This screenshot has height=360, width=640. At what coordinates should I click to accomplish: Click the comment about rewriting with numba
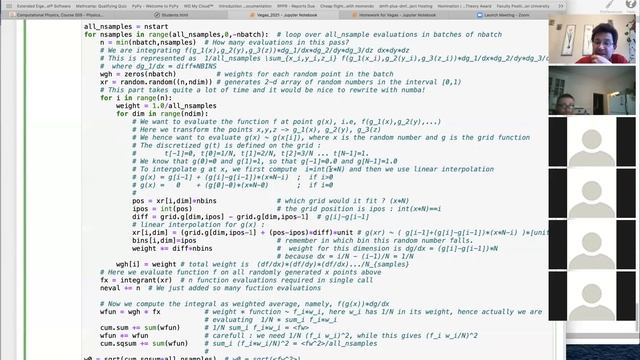(262, 90)
